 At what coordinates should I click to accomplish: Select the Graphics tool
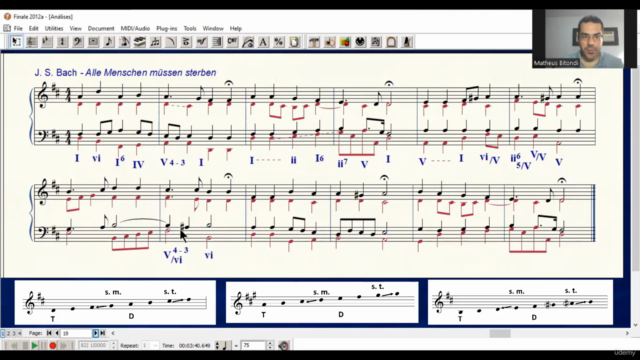click(x=345, y=42)
